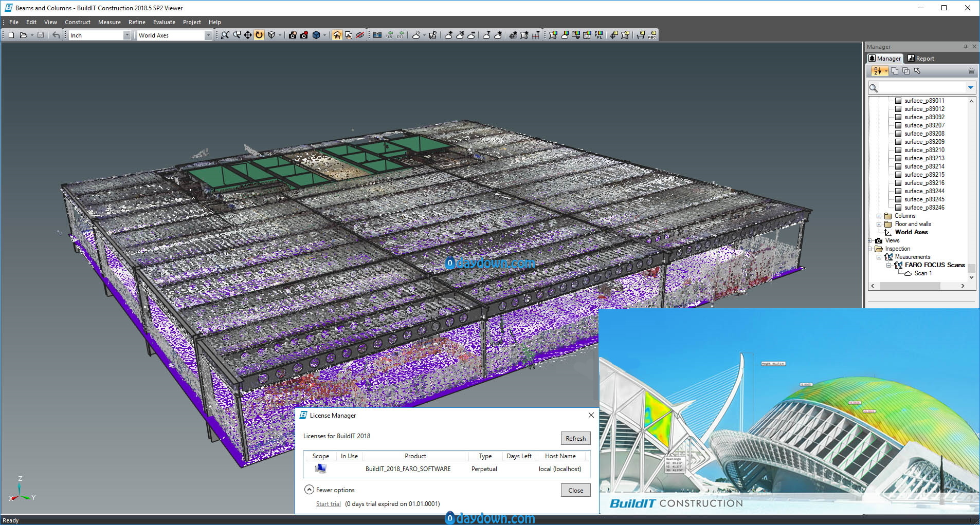Viewport: 980px width, 525px height.
Task: Select the Scan 1 tree item
Action: click(x=923, y=273)
